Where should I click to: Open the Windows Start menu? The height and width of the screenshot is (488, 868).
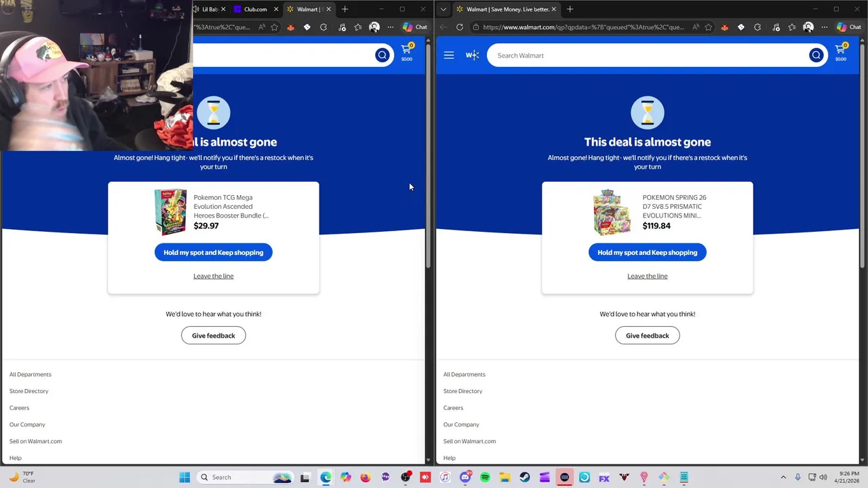(184, 477)
